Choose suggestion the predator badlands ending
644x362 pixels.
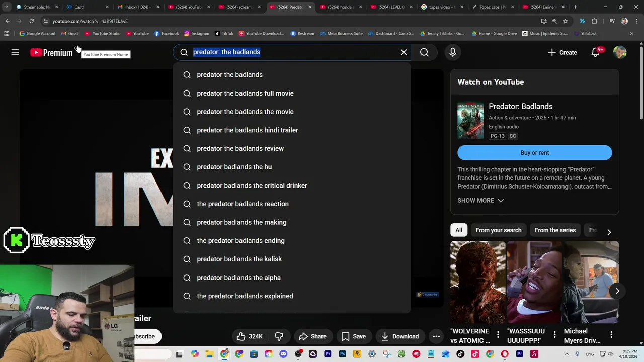point(292,241)
